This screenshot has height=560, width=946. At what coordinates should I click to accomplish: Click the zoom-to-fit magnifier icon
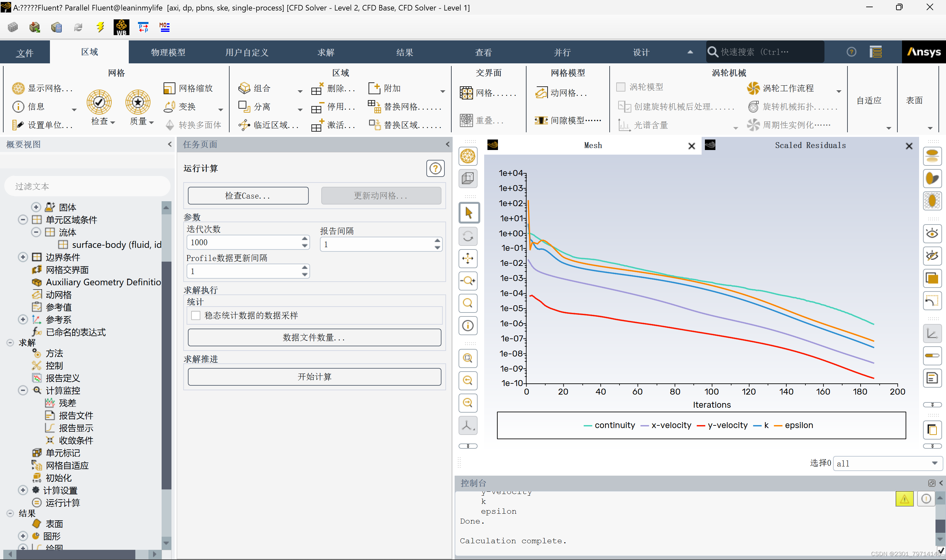point(468,303)
